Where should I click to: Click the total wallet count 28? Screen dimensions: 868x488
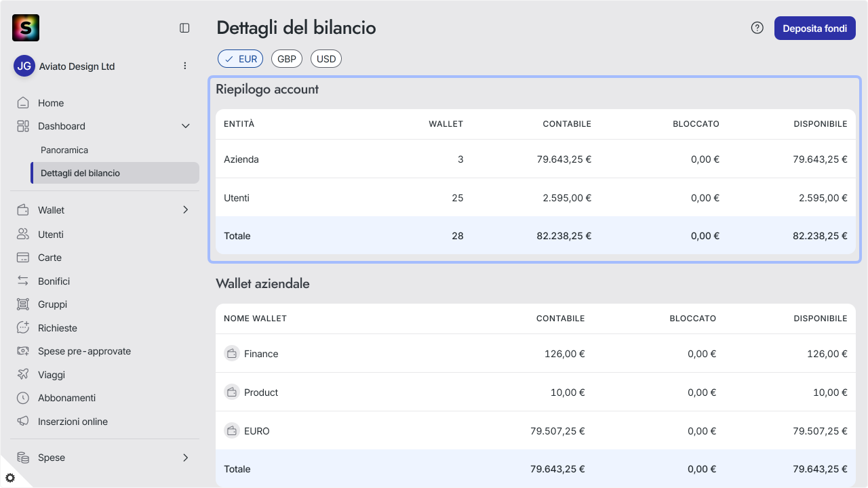(x=458, y=236)
